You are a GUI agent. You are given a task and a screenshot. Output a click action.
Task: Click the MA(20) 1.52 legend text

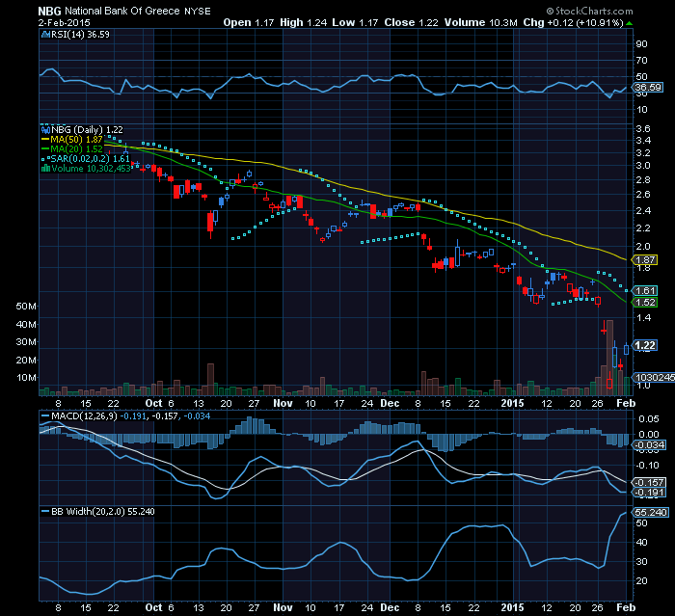tap(76, 149)
